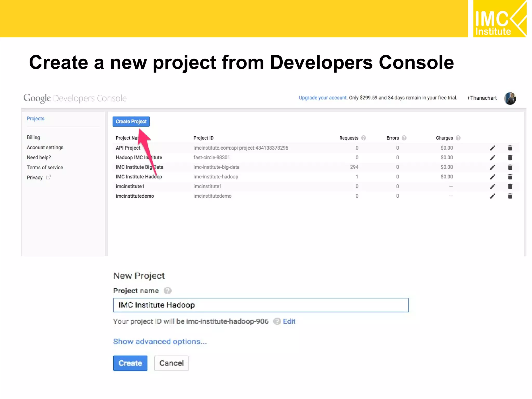Edit the API Project row pencil icon
Image resolution: width=532 pixels, height=399 pixels.
click(x=493, y=148)
